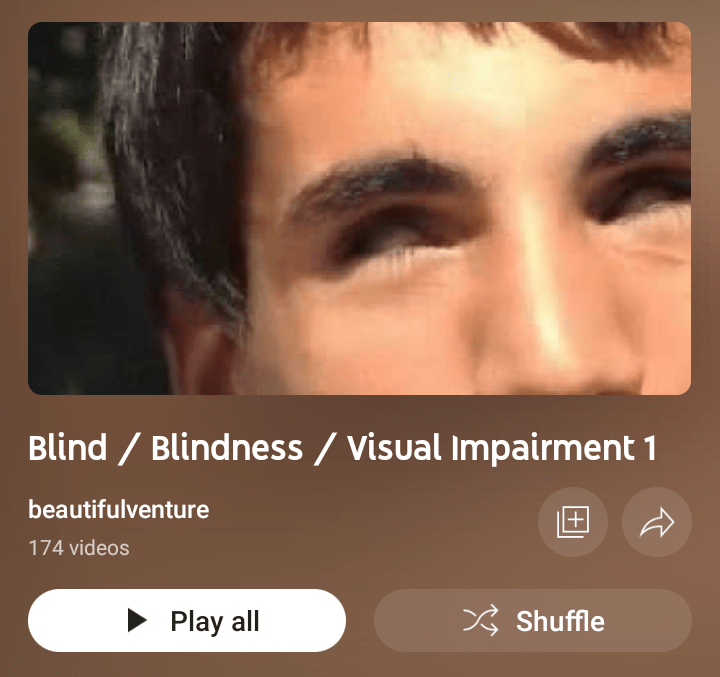Click the white Play all pill button

click(187, 620)
